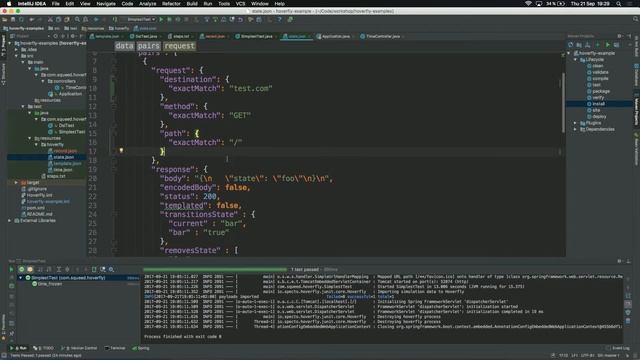Click the "exactMatch": "GET" line in editor
The height and width of the screenshot is (360, 640).
[x=209, y=116]
